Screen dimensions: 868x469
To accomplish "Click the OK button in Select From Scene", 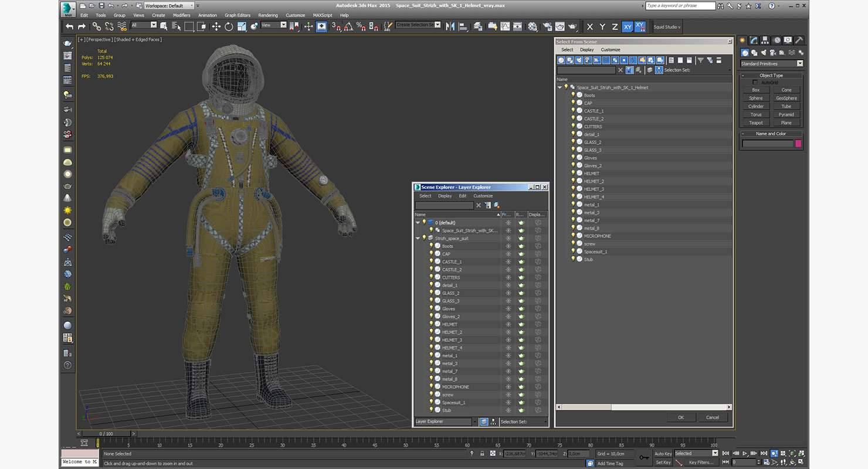I will (x=681, y=417).
